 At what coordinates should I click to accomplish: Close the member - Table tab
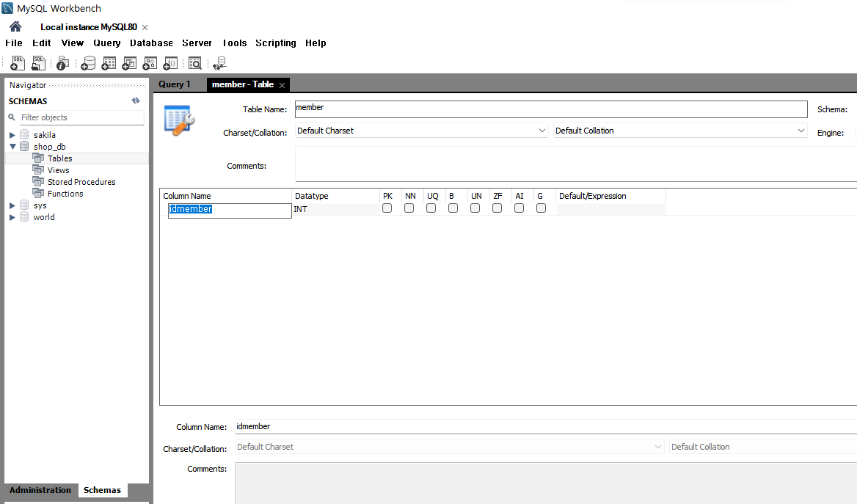(x=282, y=85)
